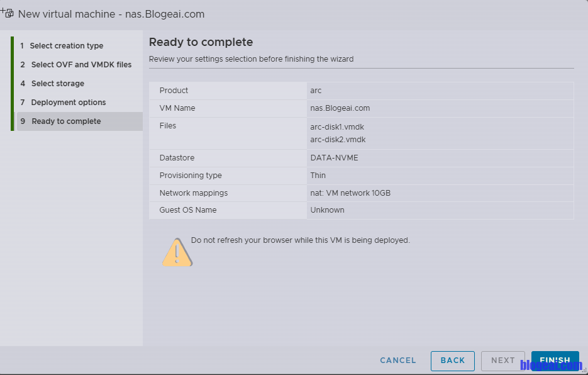Select the arc-disk1.vmdk file entry
The width and height of the screenshot is (588, 375).
pyautogui.click(x=337, y=127)
